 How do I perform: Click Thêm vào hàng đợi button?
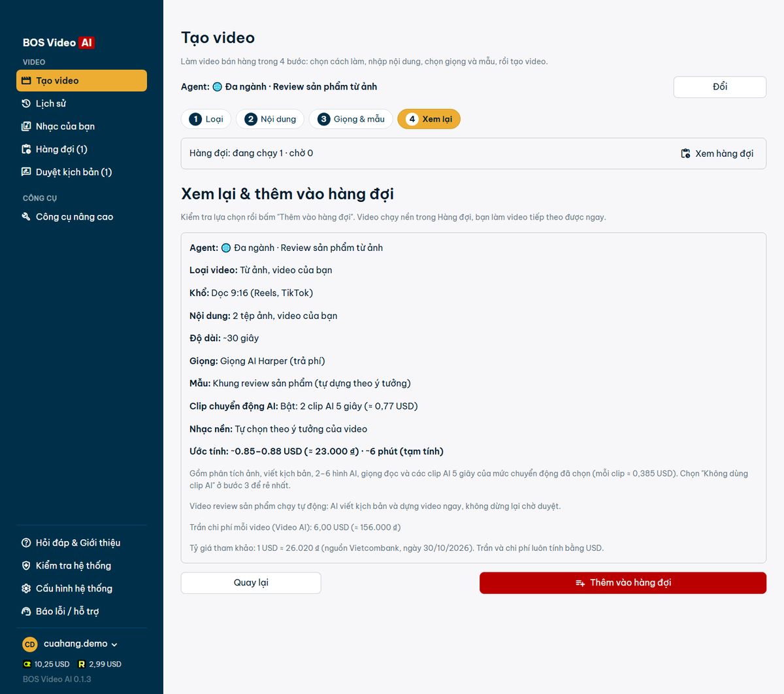[623, 583]
